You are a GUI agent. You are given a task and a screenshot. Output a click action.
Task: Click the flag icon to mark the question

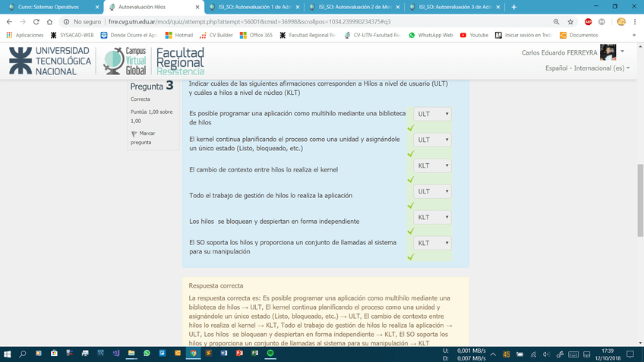134,134
